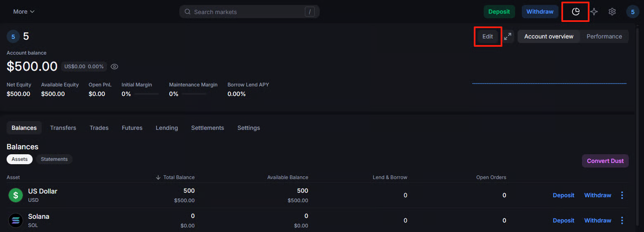Open three-dot menu for US Dollar row
The image size is (644, 232).
pyautogui.click(x=622, y=195)
